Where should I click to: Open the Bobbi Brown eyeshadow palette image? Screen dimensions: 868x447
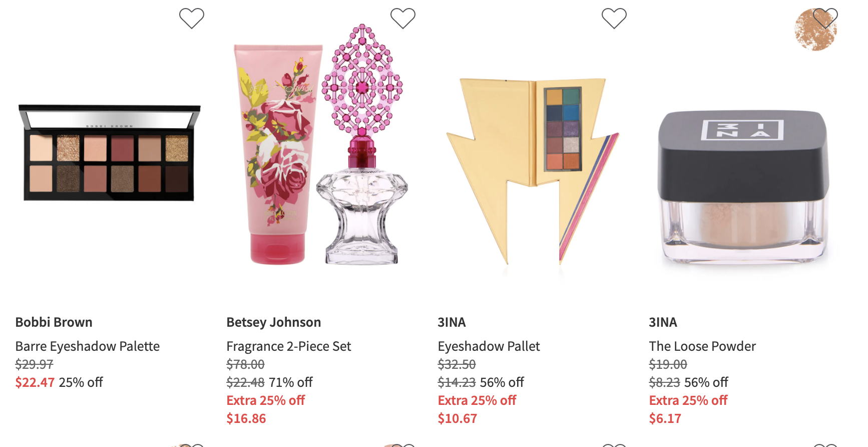[109, 153]
